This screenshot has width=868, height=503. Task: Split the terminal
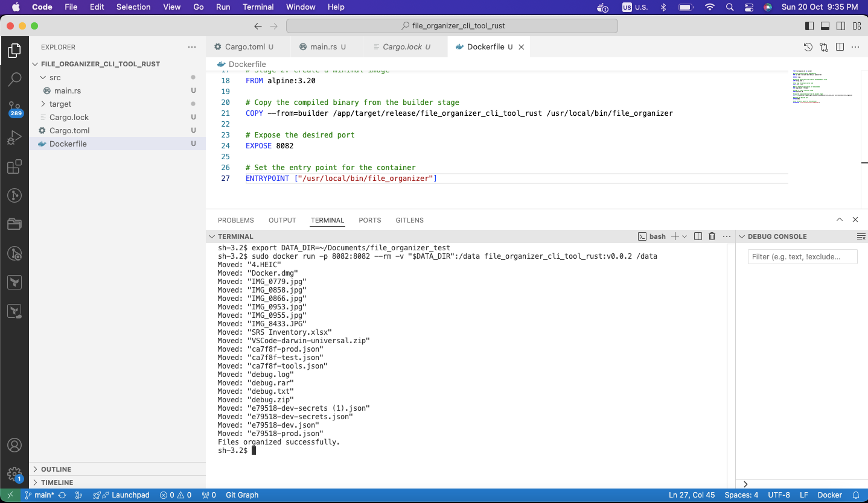(698, 236)
